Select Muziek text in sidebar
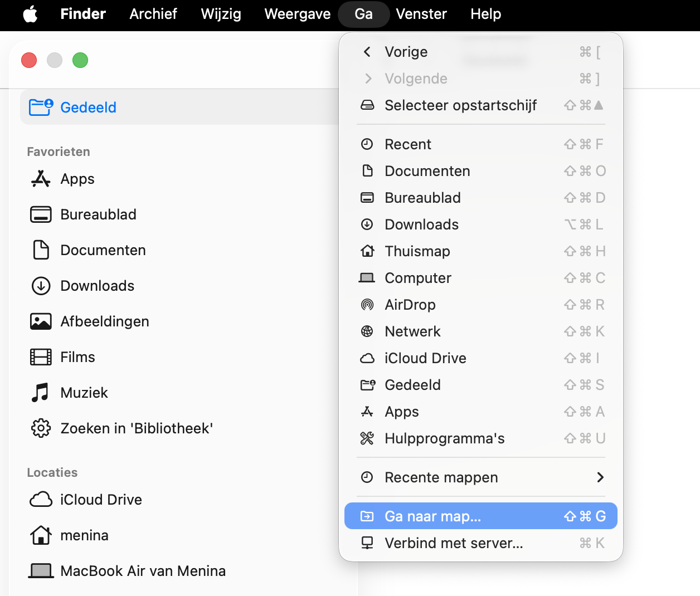Viewport: 700px width, 596px height. point(84,393)
